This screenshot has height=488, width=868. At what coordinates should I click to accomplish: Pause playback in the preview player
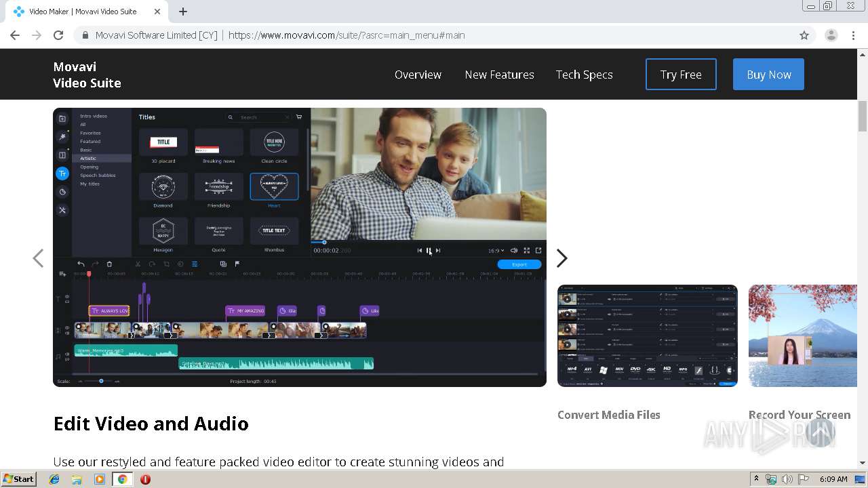click(x=429, y=250)
